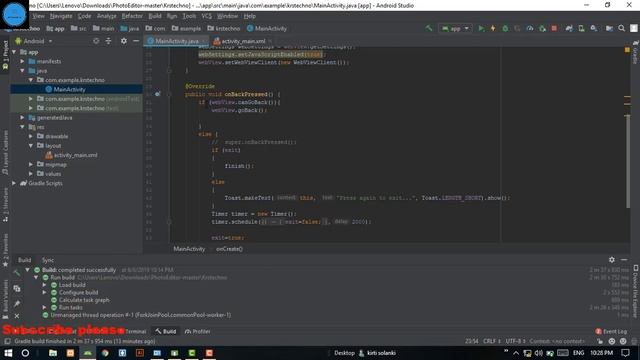Run the app with green play icon
This screenshot has width=640, height=360.
pos(481,28)
